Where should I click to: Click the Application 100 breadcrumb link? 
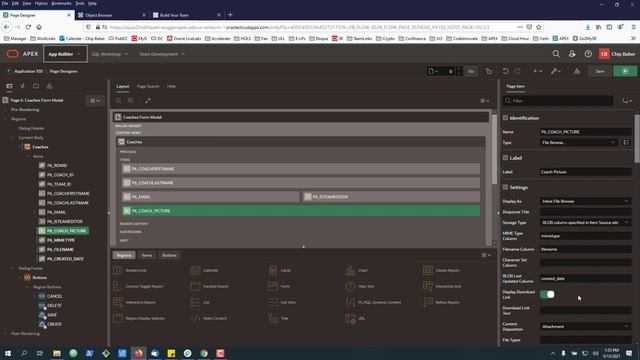(28, 71)
